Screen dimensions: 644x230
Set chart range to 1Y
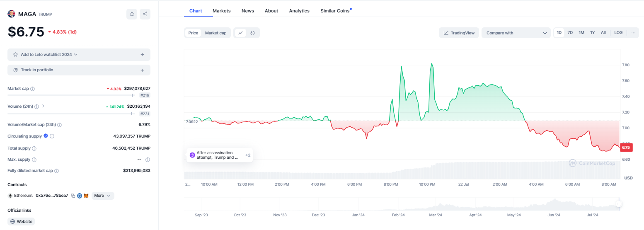[x=593, y=33]
